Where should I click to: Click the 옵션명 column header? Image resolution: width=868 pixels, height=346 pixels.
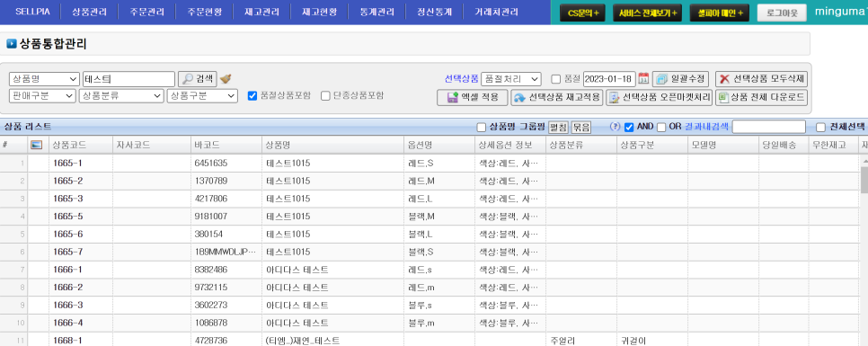pos(439,145)
